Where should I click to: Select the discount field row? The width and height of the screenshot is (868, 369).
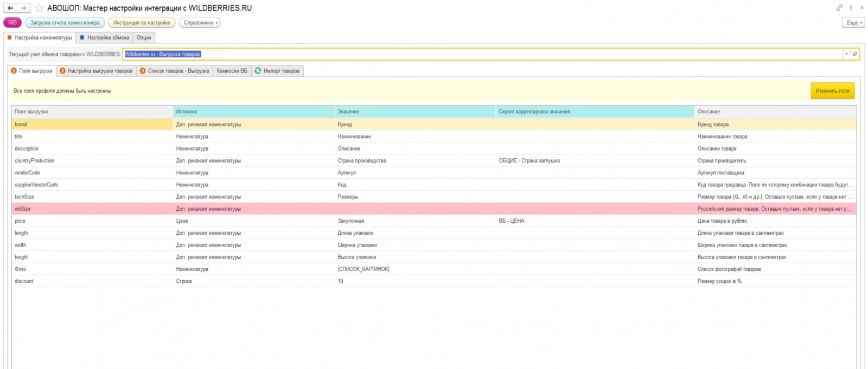click(x=434, y=281)
